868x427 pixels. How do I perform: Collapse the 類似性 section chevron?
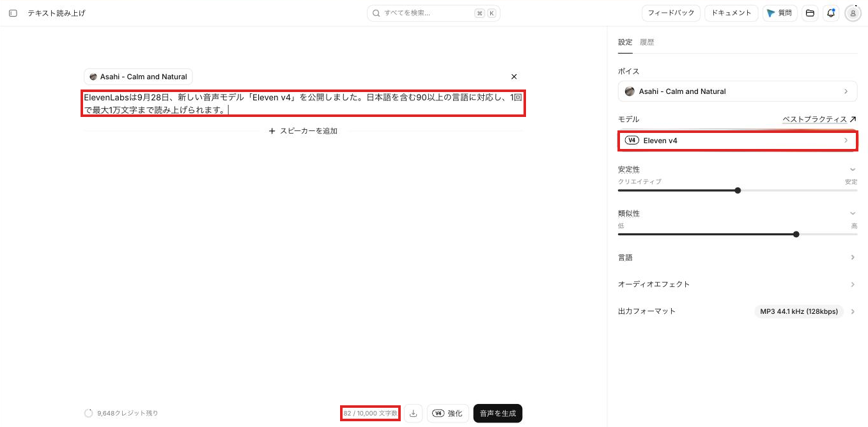tap(853, 213)
